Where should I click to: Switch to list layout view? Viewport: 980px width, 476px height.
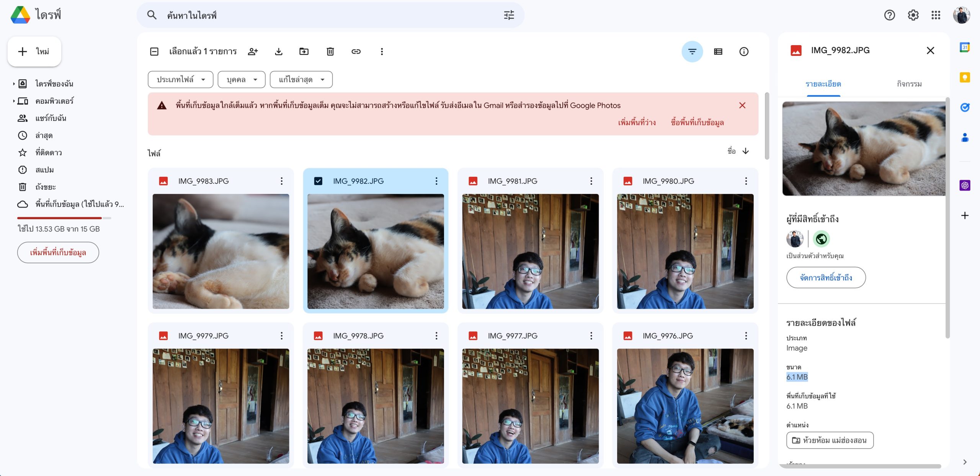[718, 51]
